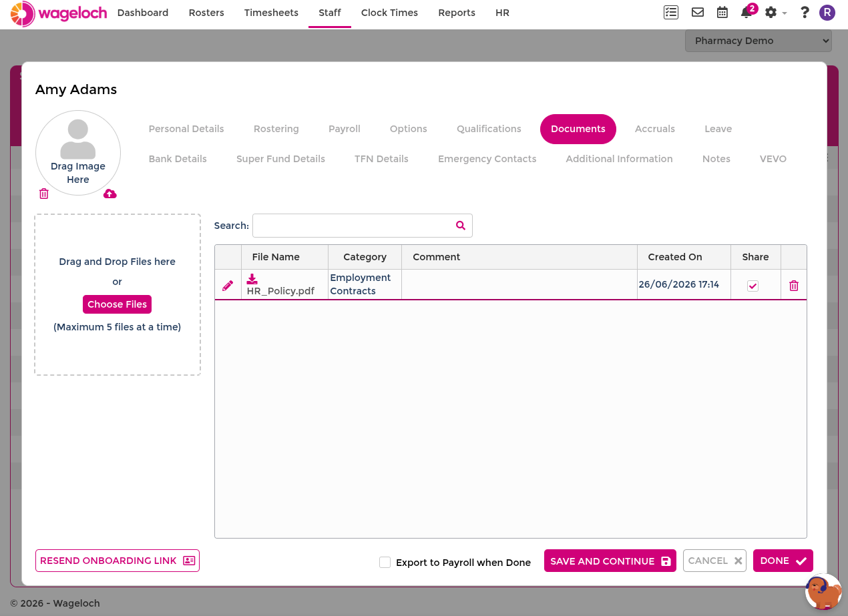Open Emergency Contacts tab
The height and width of the screenshot is (616, 848).
[x=487, y=159]
